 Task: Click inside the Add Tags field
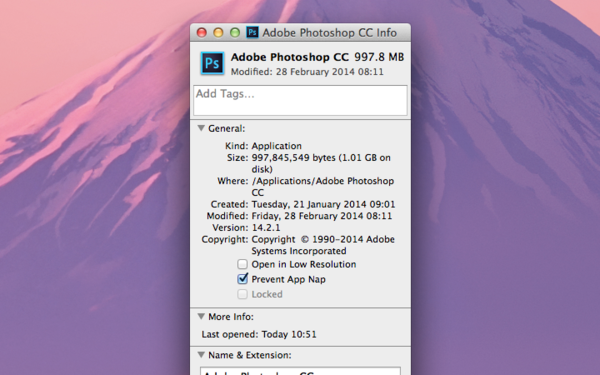pyautogui.click(x=300, y=100)
